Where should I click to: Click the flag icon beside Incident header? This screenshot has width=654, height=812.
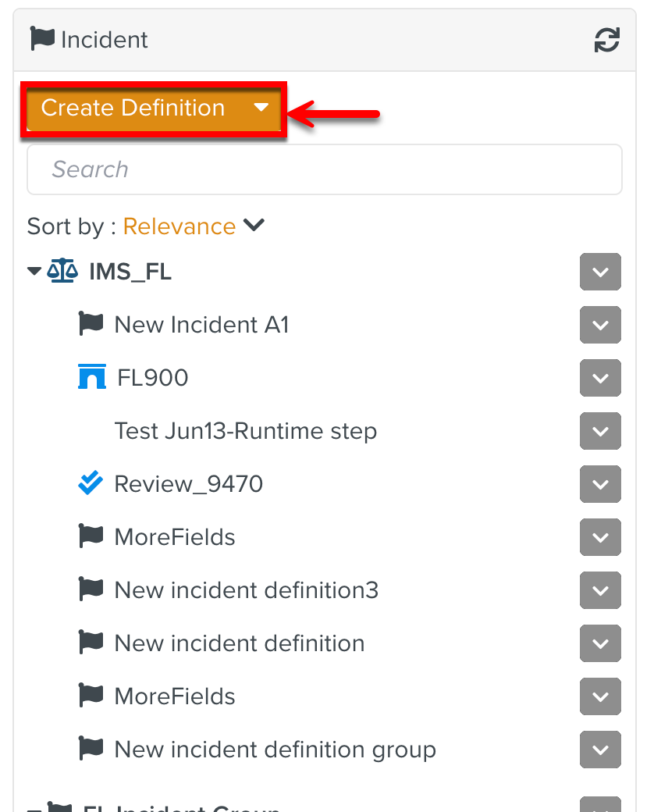click(43, 39)
